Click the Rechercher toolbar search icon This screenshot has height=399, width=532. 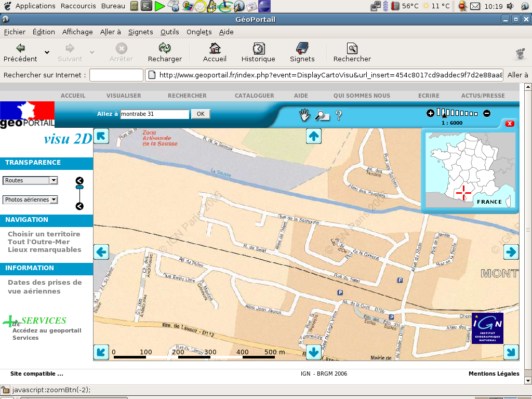click(352, 52)
